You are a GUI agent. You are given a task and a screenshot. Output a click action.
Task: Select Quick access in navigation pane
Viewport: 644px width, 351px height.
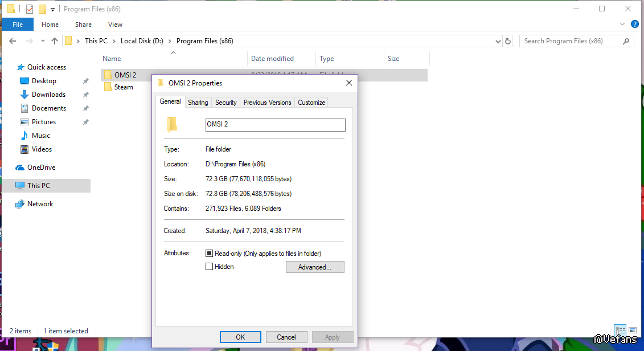[x=47, y=67]
